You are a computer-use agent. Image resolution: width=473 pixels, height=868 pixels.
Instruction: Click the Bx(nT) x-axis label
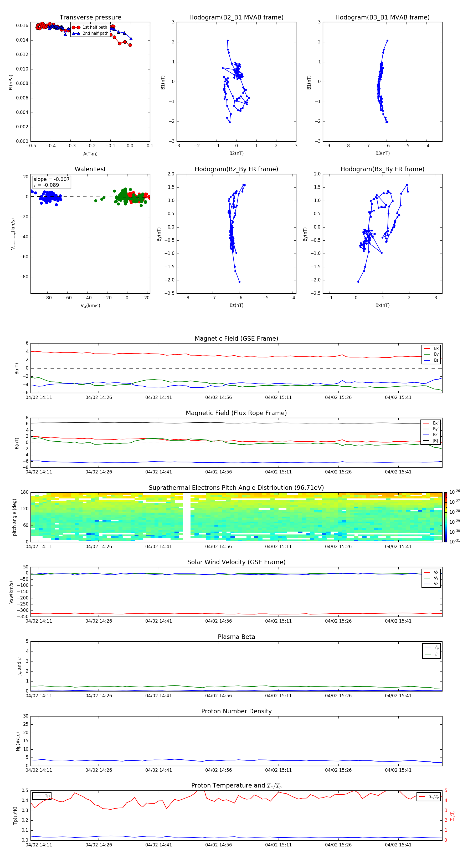click(382, 305)
